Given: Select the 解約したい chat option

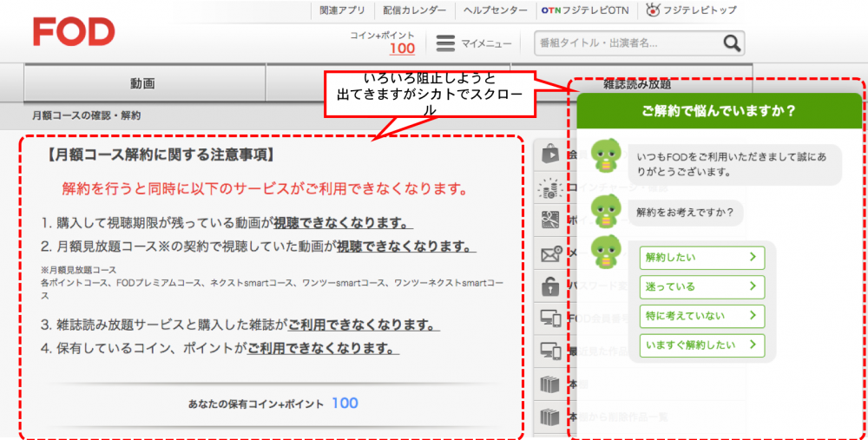Looking at the screenshot, I should coord(702,258).
